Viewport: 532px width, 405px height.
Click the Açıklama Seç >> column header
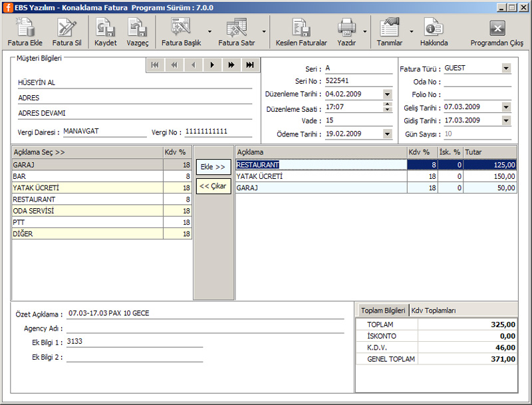[88, 152]
